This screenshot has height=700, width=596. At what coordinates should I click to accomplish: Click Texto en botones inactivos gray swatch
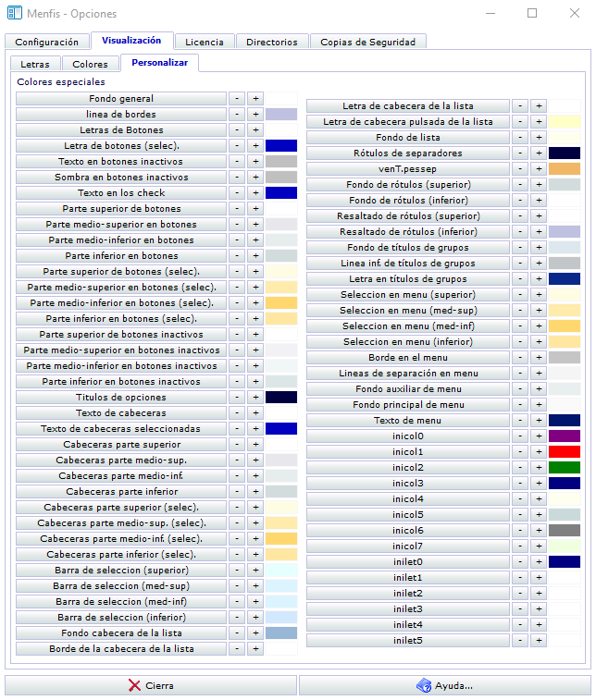click(x=281, y=162)
